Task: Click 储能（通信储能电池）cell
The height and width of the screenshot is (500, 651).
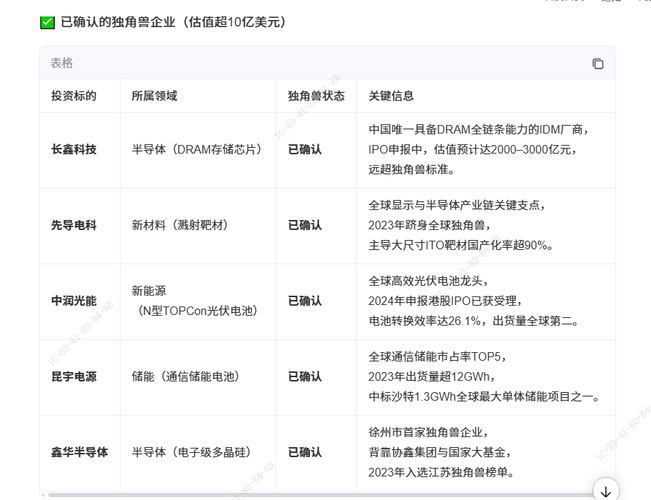Action: click(x=186, y=377)
